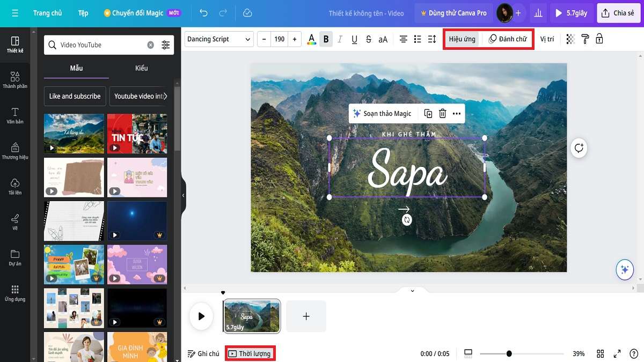
Task: Click the Undo arrow icon
Action: coord(203,13)
